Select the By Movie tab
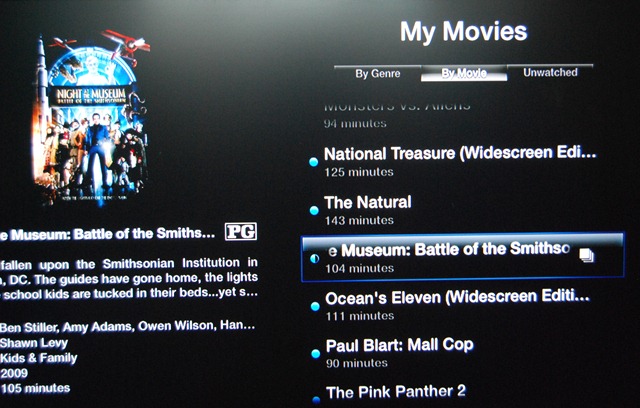Image resolution: width=640 pixels, height=408 pixels. click(464, 73)
